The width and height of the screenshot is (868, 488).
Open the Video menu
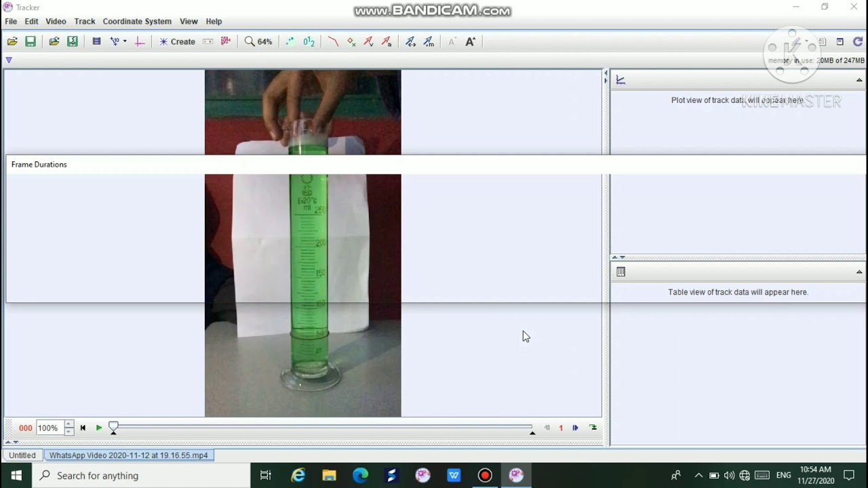pos(56,21)
